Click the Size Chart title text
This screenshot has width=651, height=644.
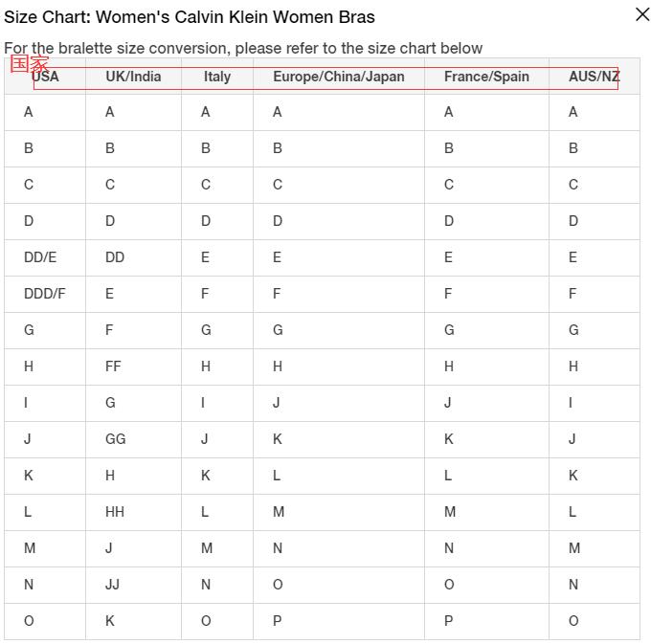pos(190,17)
